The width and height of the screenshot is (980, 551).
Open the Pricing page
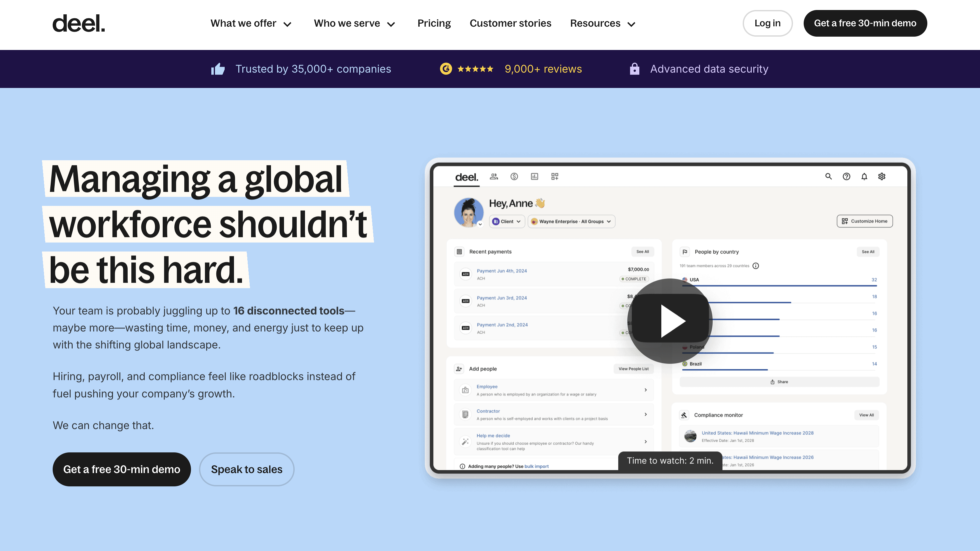tap(434, 23)
